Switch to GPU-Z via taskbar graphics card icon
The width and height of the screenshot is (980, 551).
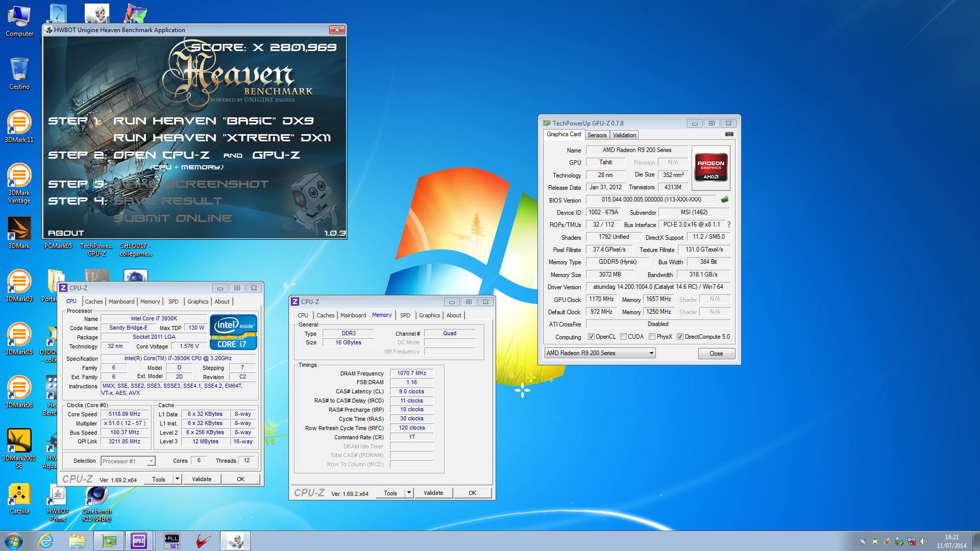(108, 541)
